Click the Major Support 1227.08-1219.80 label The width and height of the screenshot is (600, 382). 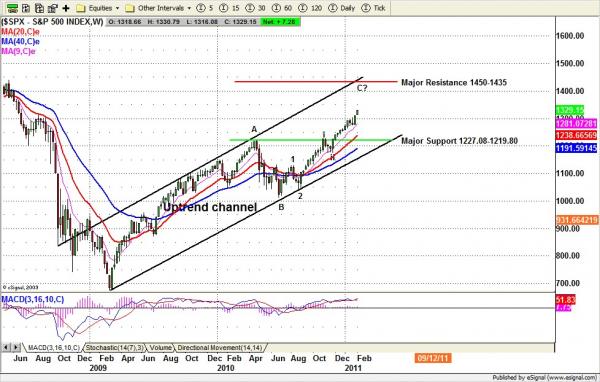pyautogui.click(x=459, y=141)
